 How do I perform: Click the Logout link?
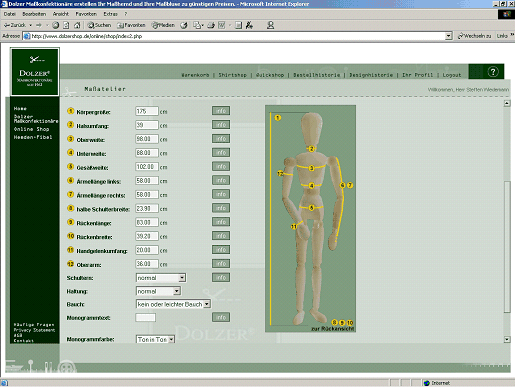(x=452, y=75)
